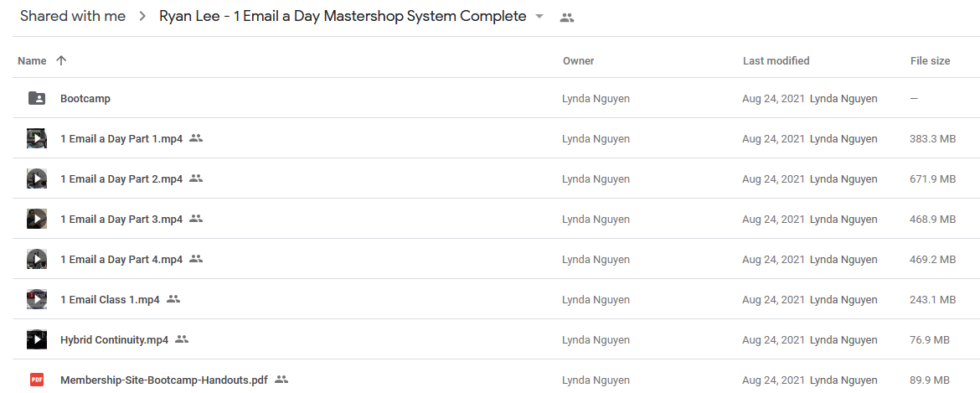Viewport: 980px width, 393px height.
Task: Click the shared people icon beside the folder title
Action: click(566, 18)
